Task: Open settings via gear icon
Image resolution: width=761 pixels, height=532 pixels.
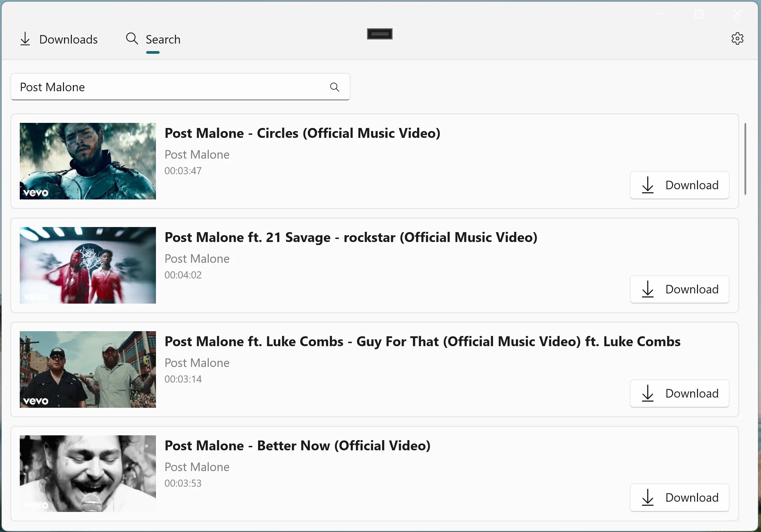Action: (x=737, y=38)
